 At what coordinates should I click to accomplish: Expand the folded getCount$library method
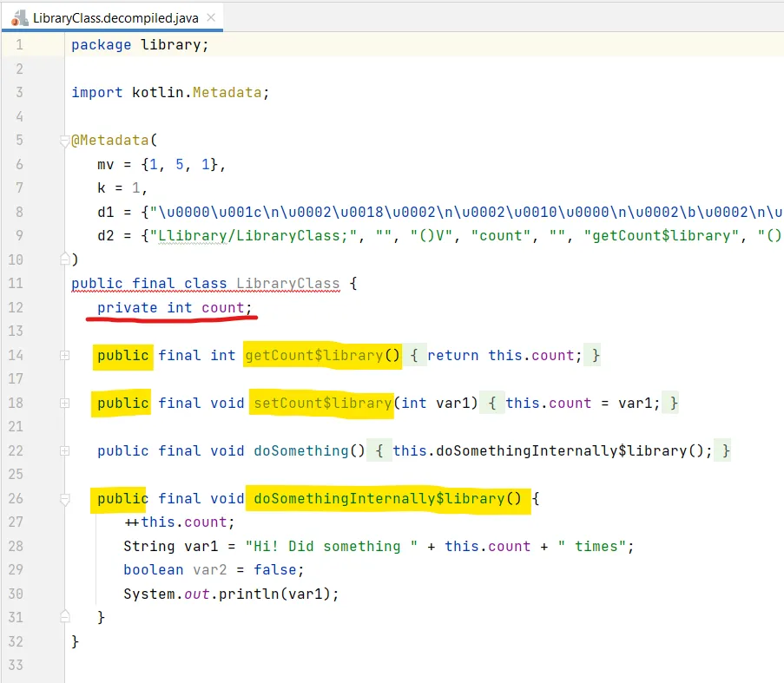(64, 355)
